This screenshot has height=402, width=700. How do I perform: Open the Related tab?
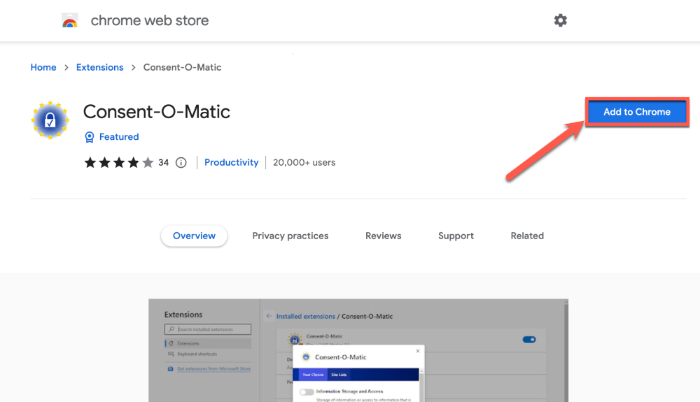pos(527,236)
